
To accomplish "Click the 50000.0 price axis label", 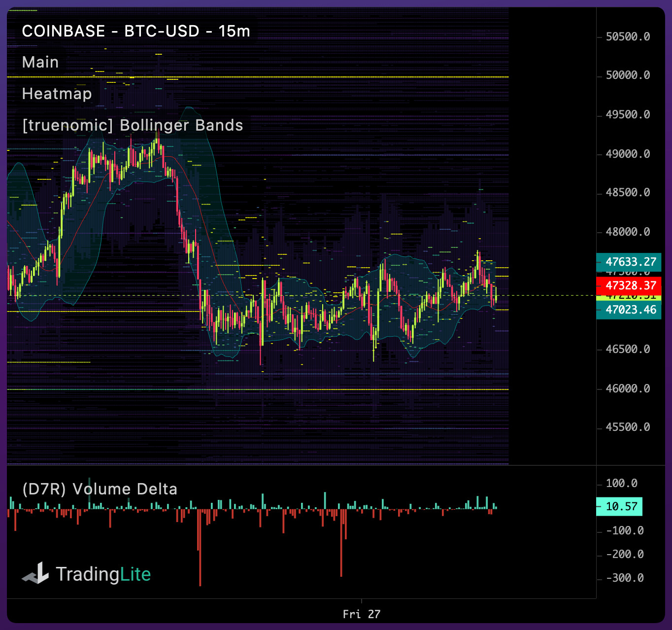I will tap(628, 75).
